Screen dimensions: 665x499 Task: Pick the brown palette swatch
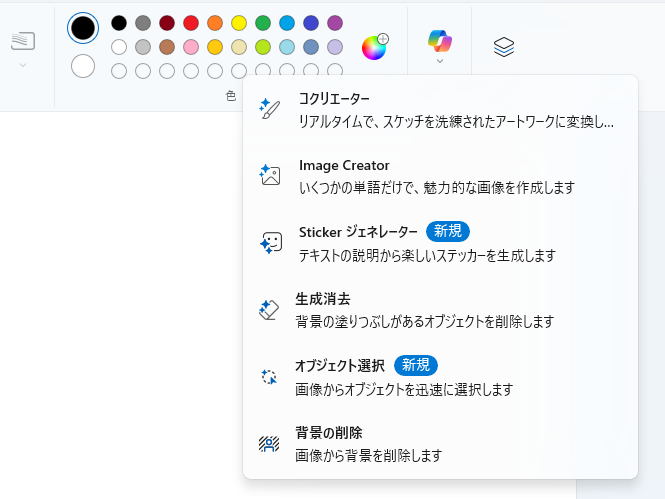[167, 47]
